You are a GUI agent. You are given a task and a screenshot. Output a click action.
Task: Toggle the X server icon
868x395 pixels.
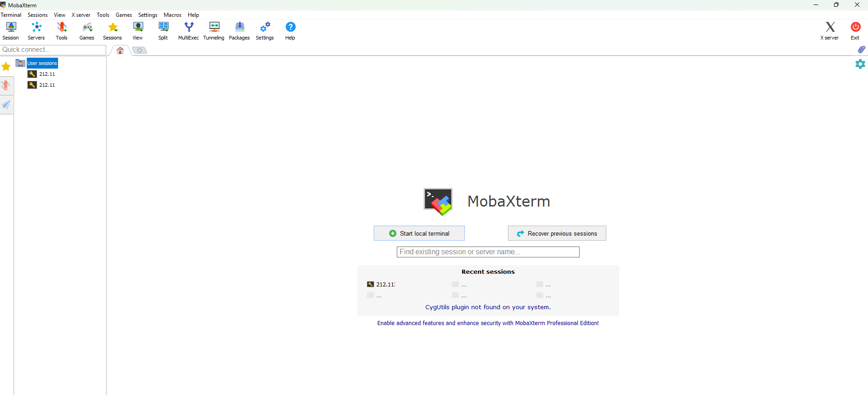(x=830, y=31)
